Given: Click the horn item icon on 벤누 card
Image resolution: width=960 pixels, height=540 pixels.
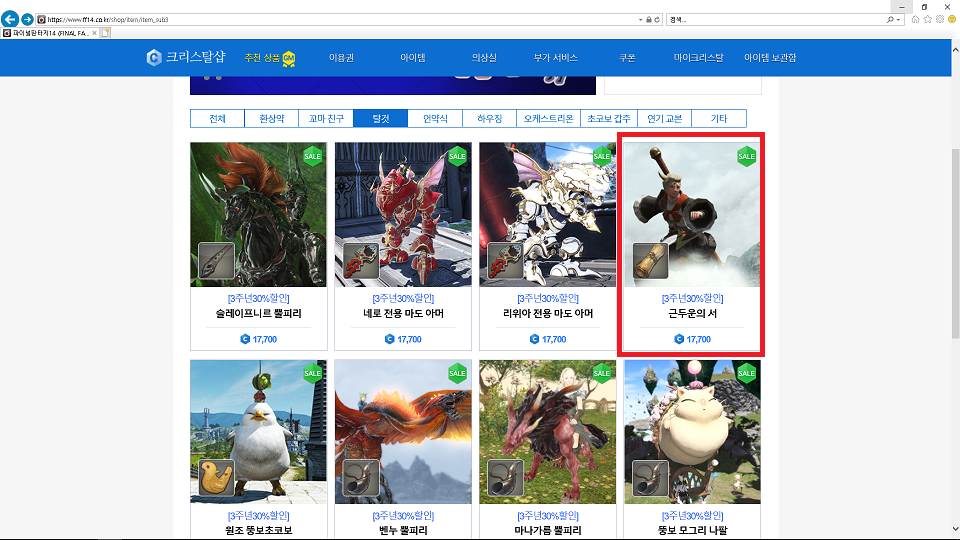Looking at the screenshot, I should click(x=361, y=478).
